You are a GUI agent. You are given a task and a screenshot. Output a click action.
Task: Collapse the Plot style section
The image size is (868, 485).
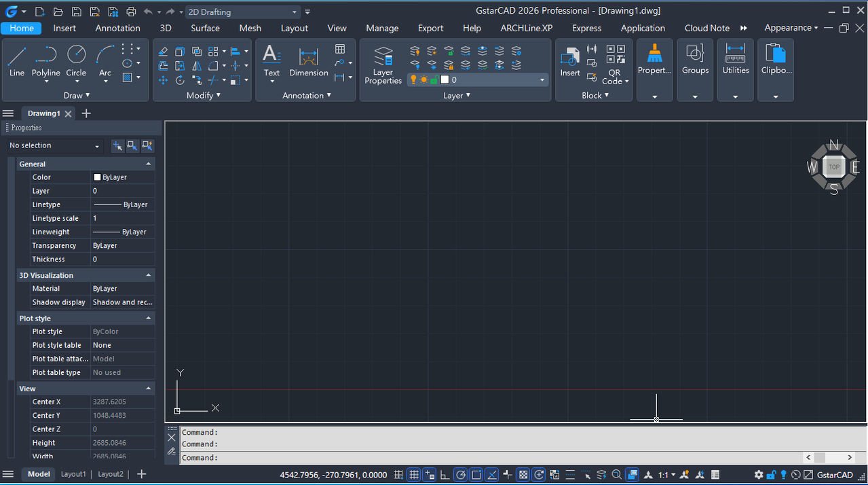click(149, 318)
